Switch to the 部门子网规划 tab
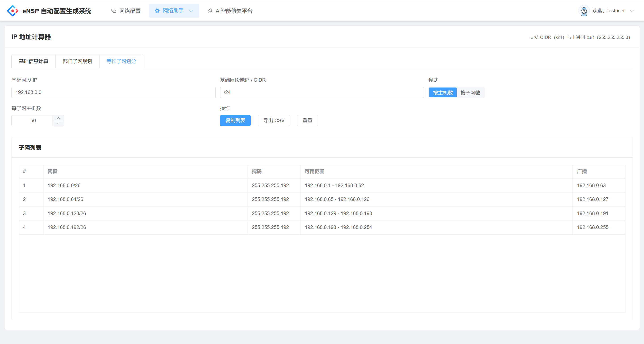The image size is (644, 344). click(x=77, y=61)
